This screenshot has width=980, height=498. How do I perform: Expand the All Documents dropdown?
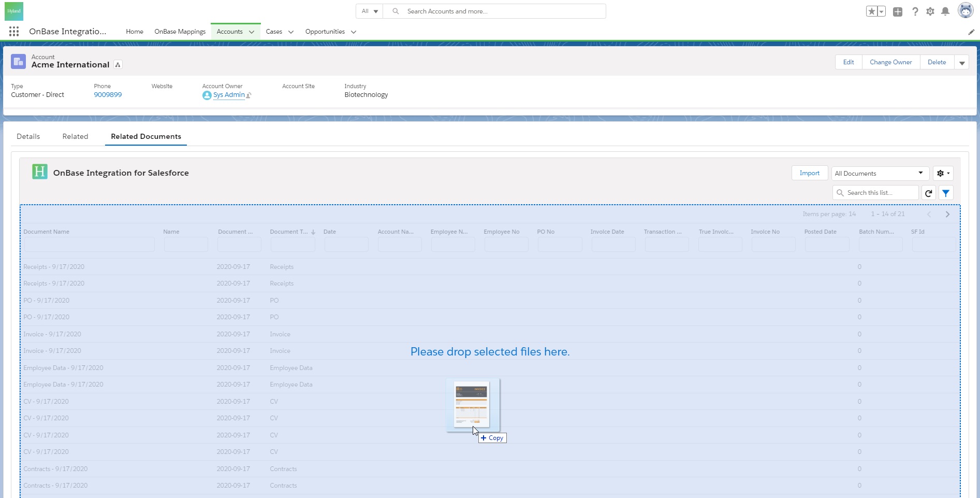click(879, 173)
